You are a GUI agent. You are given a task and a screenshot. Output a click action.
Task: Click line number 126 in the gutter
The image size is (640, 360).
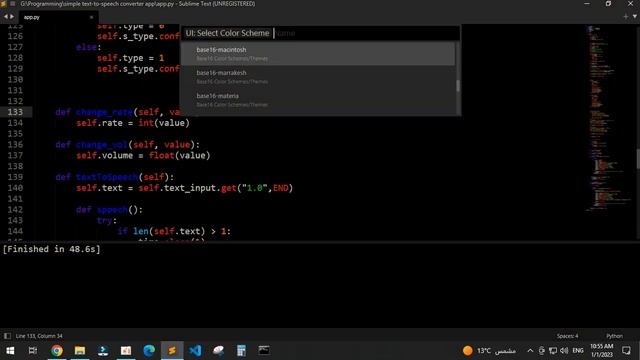click(x=15, y=36)
